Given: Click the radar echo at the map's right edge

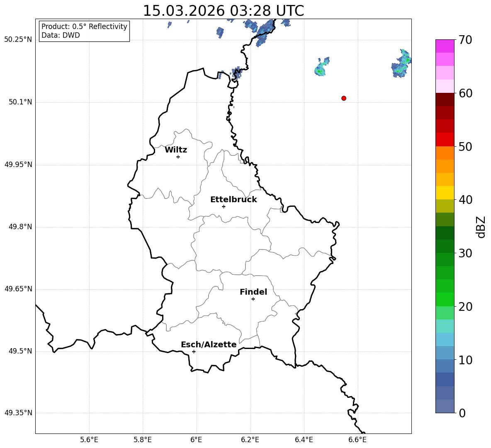Looking at the screenshot, I should tap(401, 63).
